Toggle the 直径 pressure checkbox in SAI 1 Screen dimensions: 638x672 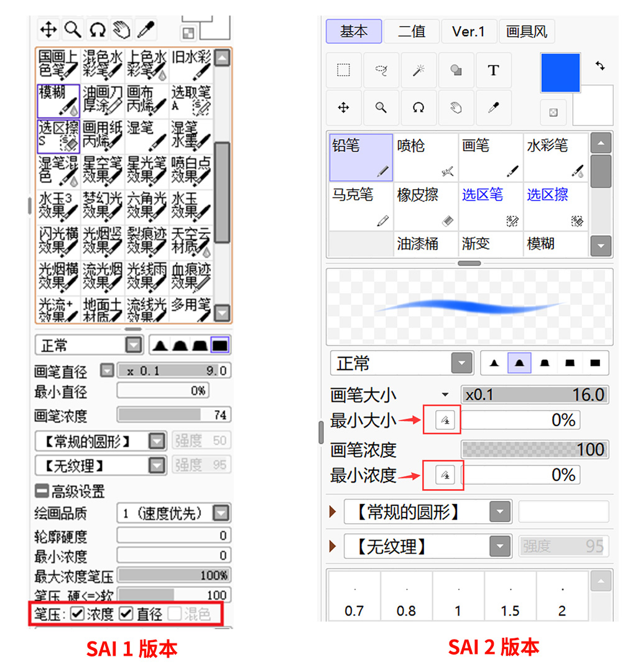coord(126,614)
